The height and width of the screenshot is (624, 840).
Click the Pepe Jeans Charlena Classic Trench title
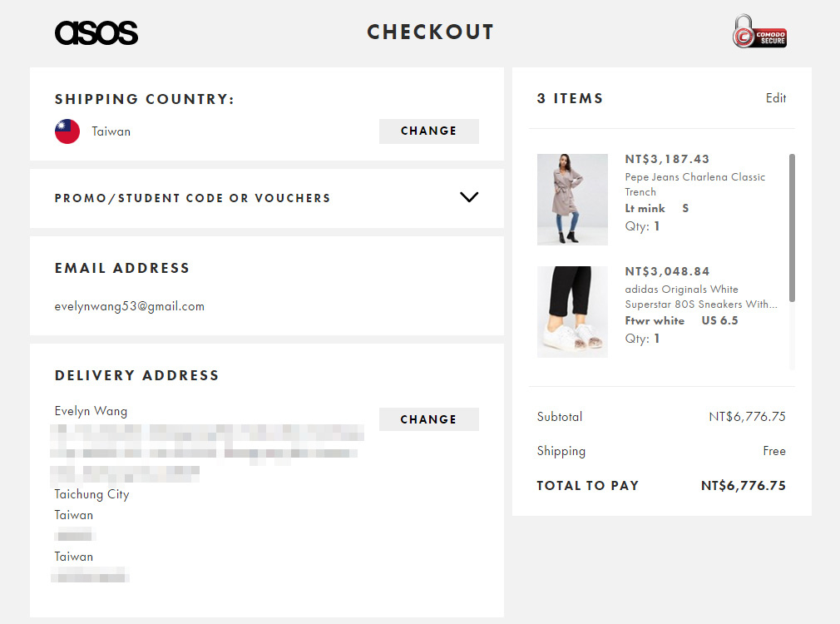[x=694, y=185]
